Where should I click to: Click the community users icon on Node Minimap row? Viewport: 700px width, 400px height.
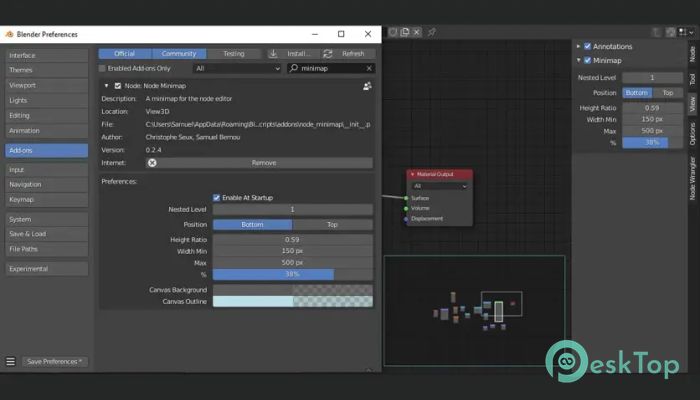[367, 86]
